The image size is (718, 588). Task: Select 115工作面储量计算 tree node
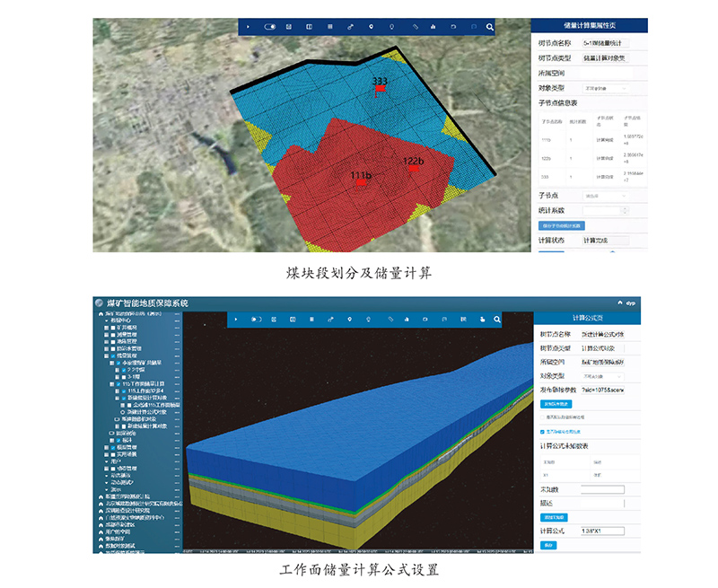click(x=142, y=384)
